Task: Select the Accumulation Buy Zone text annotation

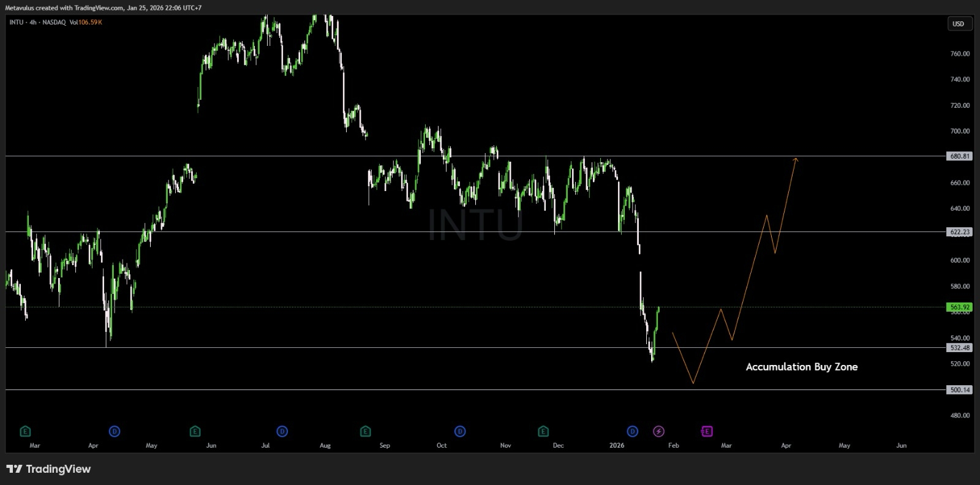Action: (x=801, y=367)
